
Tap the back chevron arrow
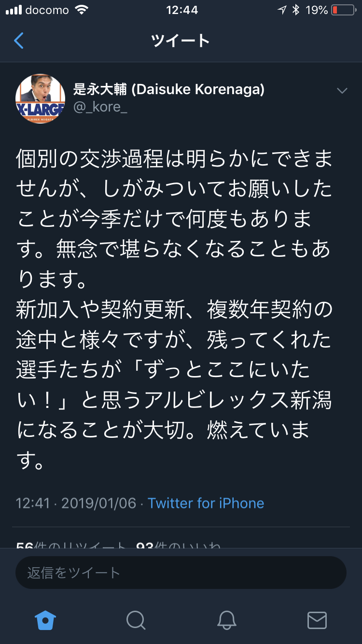click(x=19, y=41)
